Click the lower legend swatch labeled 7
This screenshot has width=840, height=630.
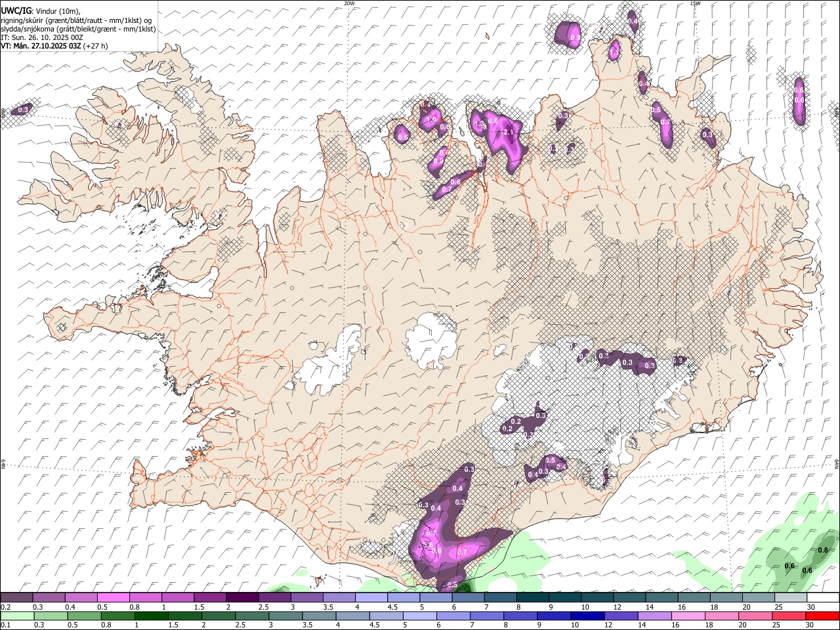487,616
